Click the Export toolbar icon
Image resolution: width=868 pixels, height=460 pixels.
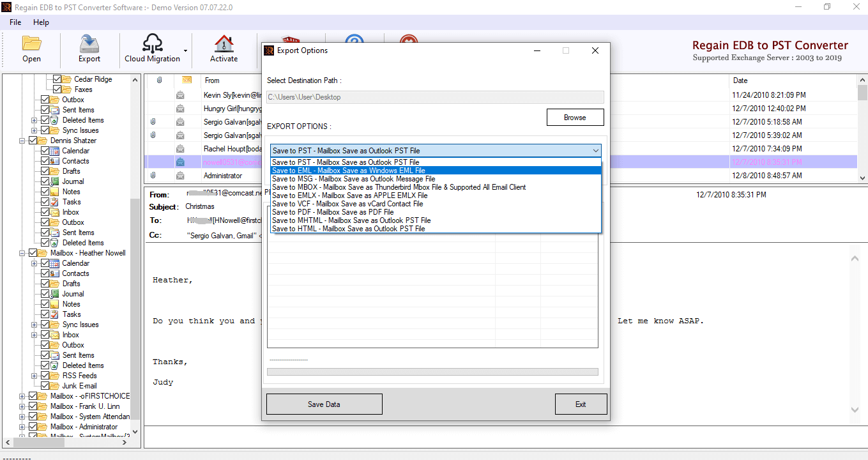[89, 43]
